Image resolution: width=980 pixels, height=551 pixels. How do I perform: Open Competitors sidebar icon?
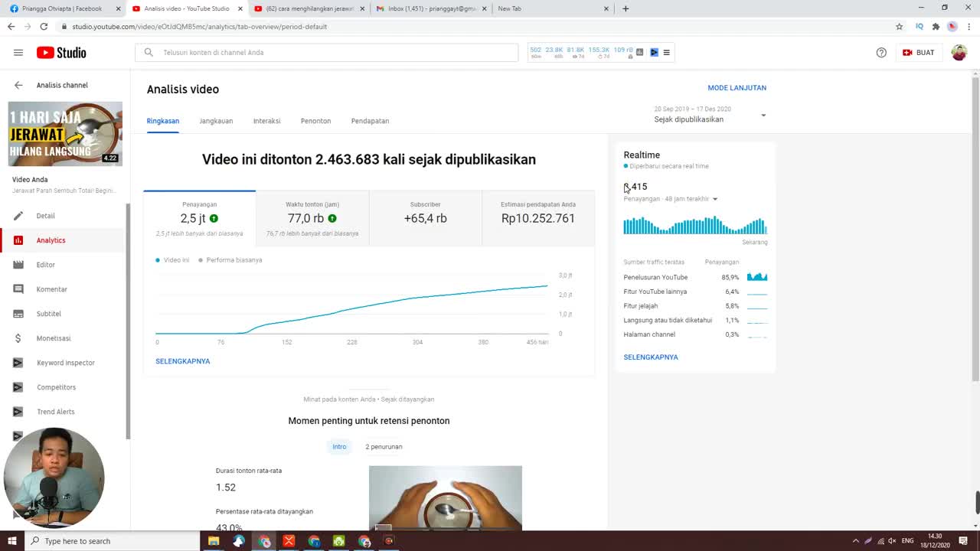18,387
